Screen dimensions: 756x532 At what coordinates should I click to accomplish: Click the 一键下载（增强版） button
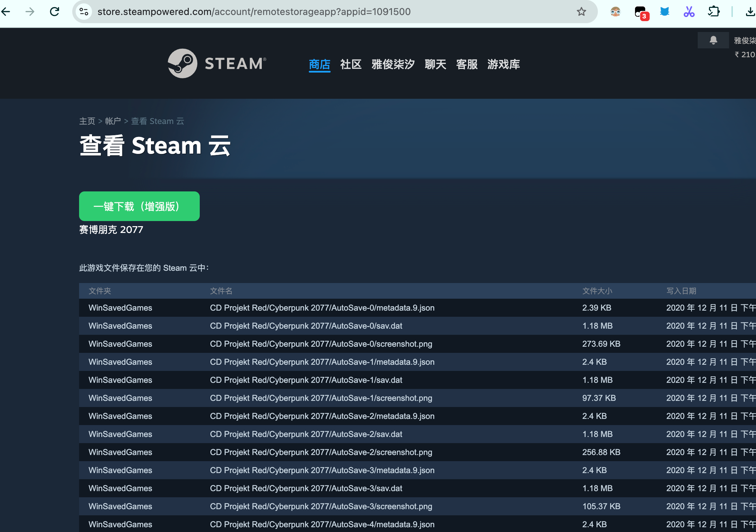coord(139,206)
